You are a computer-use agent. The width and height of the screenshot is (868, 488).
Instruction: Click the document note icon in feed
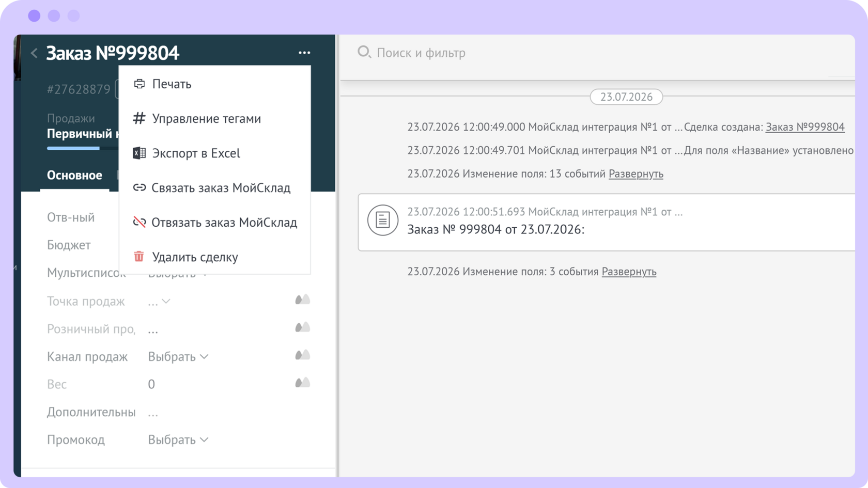[383, 220]
